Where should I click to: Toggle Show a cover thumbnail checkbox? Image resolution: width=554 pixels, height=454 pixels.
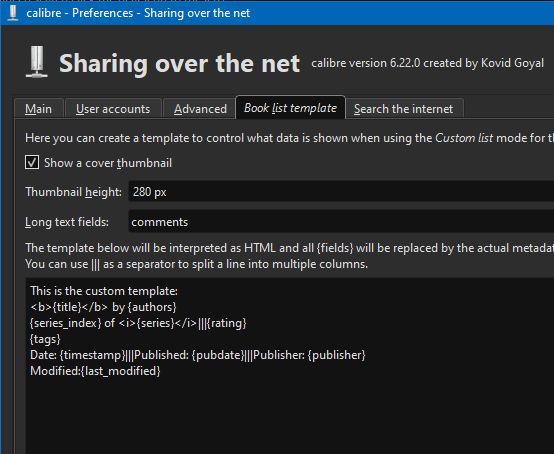click(x=32, y=163)
